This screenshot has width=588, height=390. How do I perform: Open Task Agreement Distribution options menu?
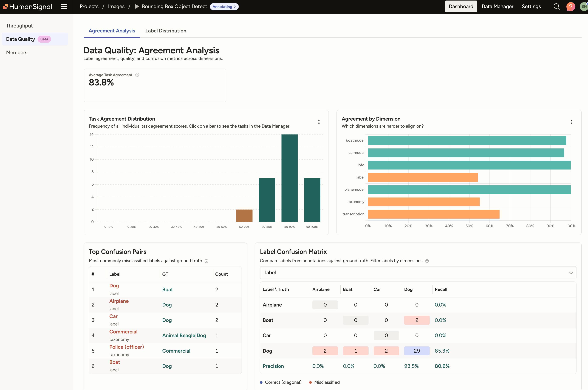point(319,122)
